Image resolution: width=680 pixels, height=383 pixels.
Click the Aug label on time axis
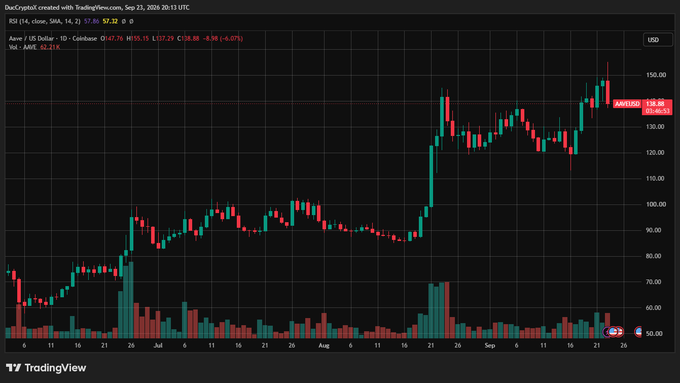(324, 345)
